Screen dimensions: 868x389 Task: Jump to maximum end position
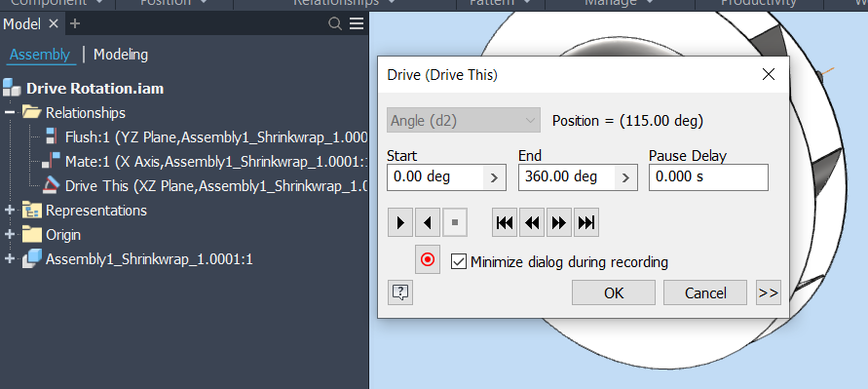tap(586, 222)
